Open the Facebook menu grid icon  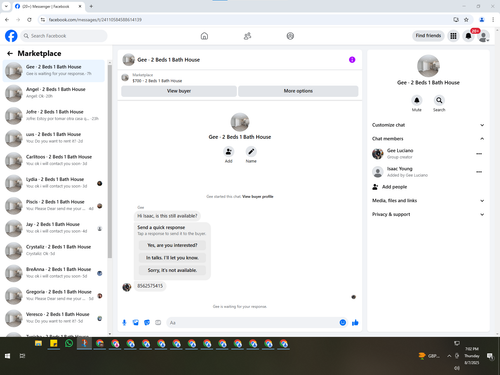(x=453, y=36)
